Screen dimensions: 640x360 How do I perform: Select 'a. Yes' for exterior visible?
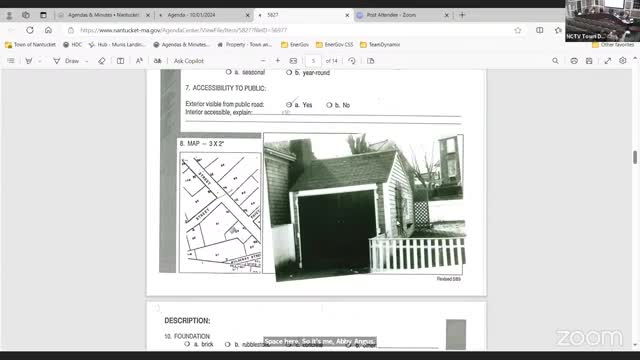coord(289,105)
